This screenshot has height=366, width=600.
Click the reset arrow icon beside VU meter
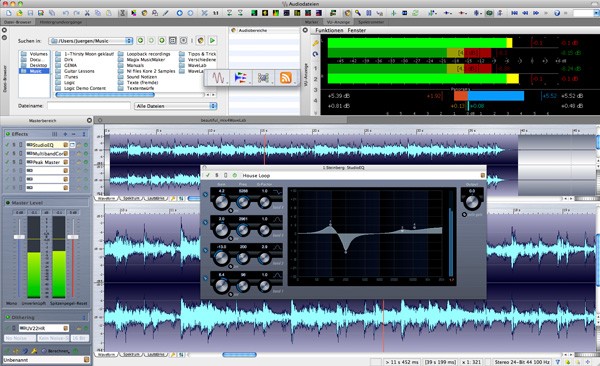click(315, 54)
